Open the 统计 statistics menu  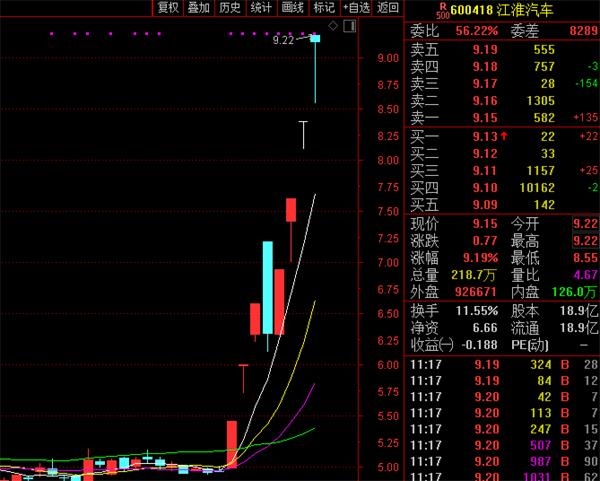(261, 8)
